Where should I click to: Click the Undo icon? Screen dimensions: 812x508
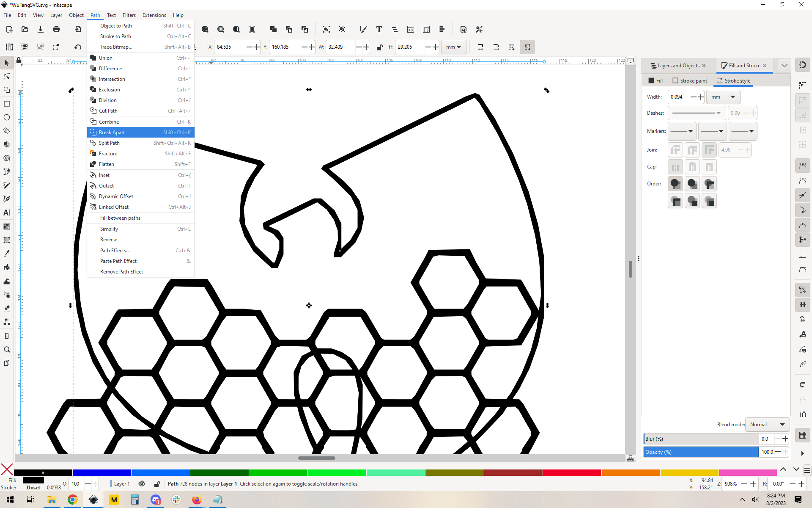[78, 47]
